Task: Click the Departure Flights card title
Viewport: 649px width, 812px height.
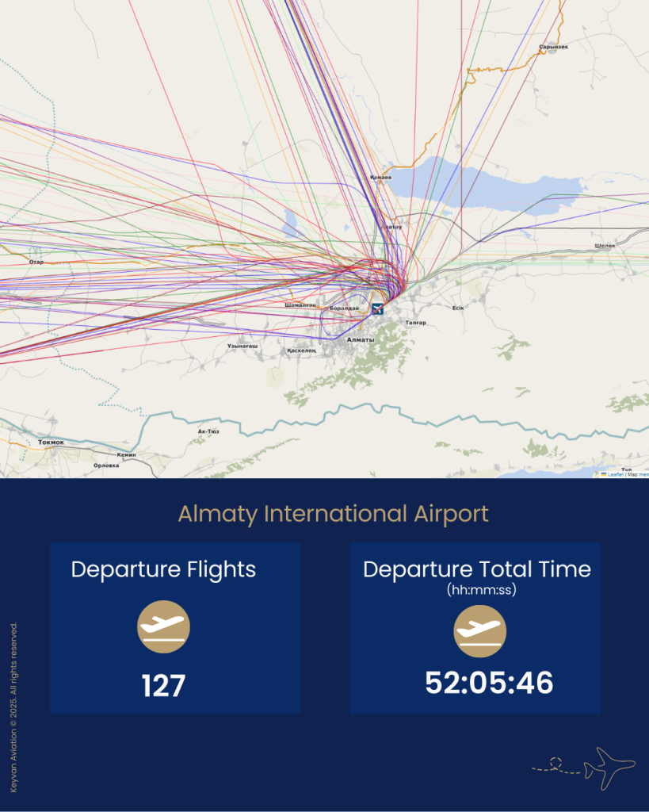Action: tap(163, 569)
